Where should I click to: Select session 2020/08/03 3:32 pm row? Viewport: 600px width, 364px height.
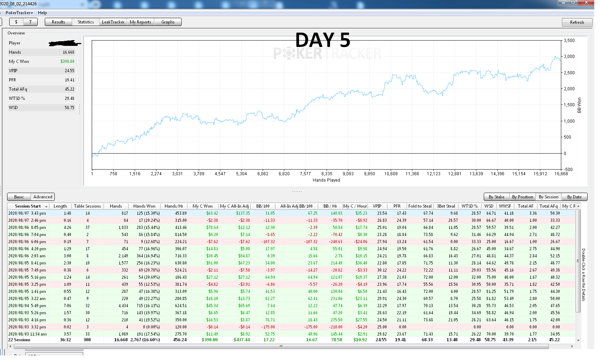291,327
